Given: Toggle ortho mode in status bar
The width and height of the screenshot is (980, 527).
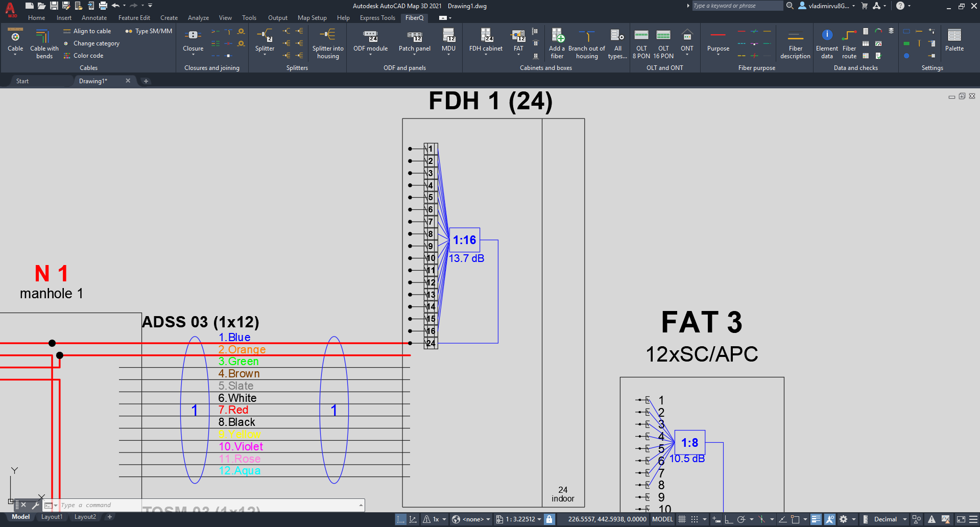Looking at the screenshot, I should pos(729,519).
